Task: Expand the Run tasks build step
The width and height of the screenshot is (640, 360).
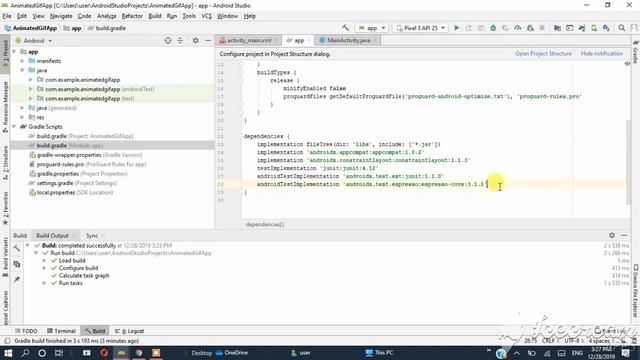Action: (x=44, y=283)
